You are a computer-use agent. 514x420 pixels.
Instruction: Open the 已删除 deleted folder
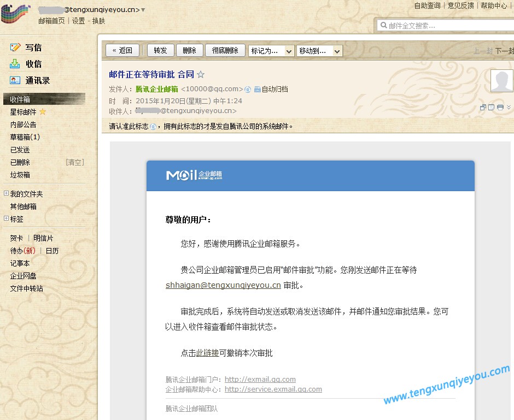point(20,162)
